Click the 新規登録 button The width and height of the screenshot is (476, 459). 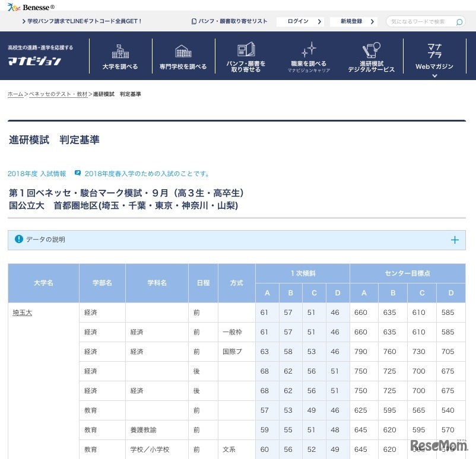[353, 21]
